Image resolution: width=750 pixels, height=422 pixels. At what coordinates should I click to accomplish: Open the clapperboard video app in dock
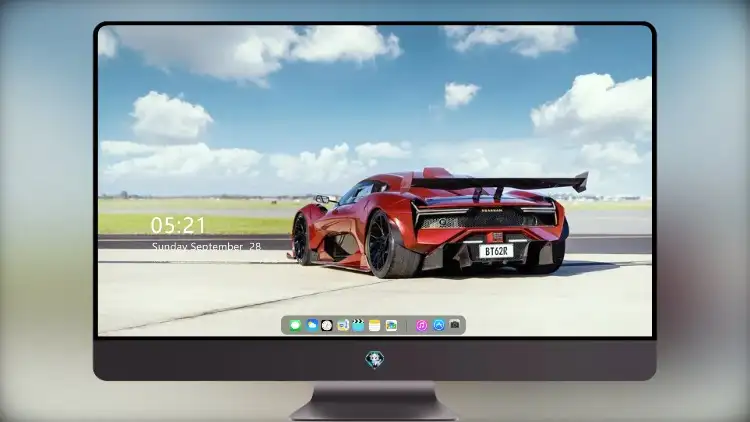coord(358,325)
